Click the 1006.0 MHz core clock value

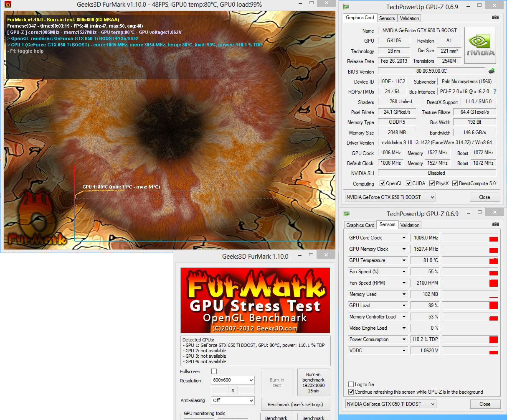[424, 238]
